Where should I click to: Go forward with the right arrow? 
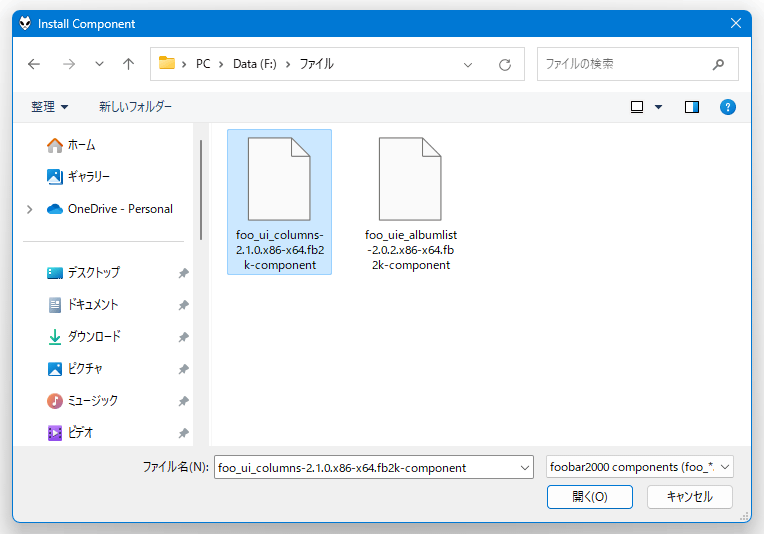[x=69, y=64]
